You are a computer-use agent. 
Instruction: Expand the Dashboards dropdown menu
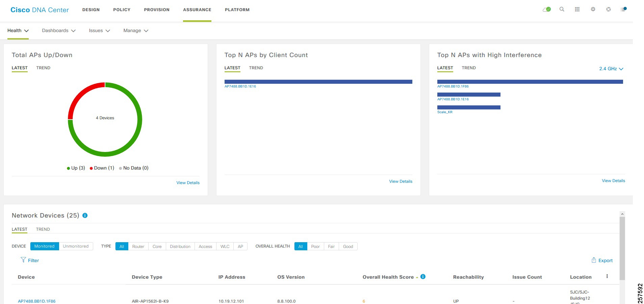click(x=59, y=30)
